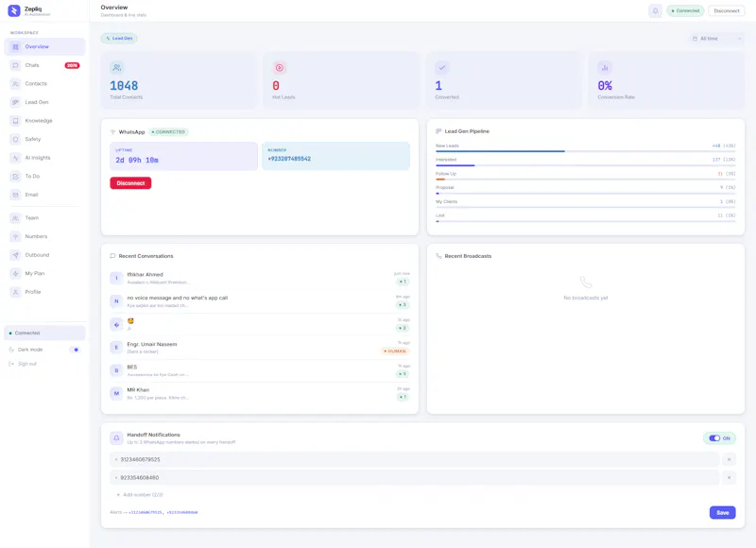Click the AI Insights pulse icon

click(x=15, y=158)
